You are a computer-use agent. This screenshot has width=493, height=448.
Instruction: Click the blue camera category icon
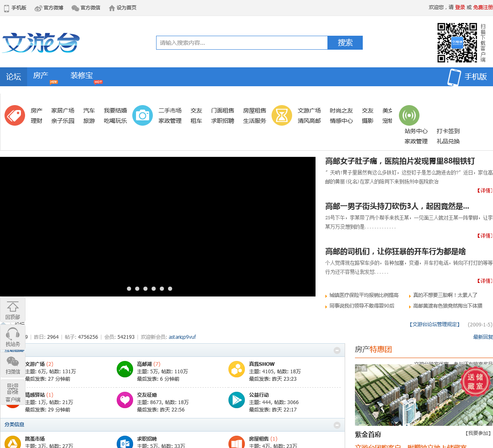click(x=143, y=115)
